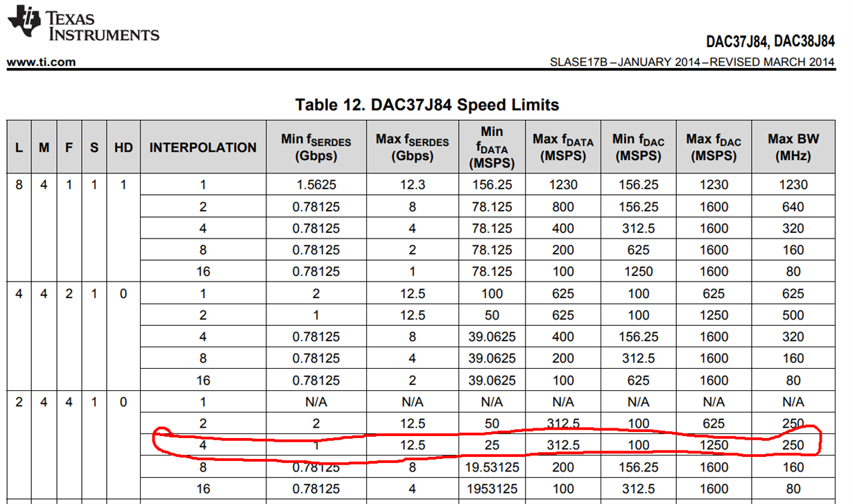
Task: Select the Max BW value 500
Action: click(x=793, y=315)
